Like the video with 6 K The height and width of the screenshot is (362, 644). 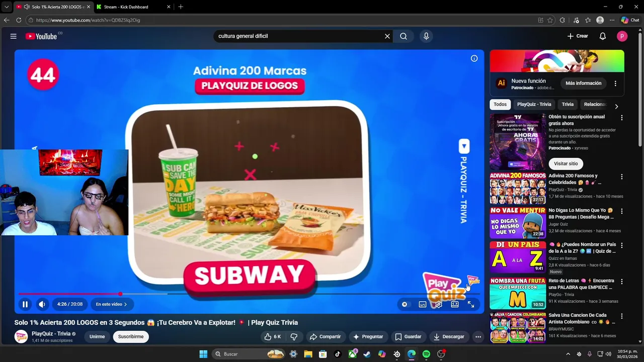(x=273, y=337)
